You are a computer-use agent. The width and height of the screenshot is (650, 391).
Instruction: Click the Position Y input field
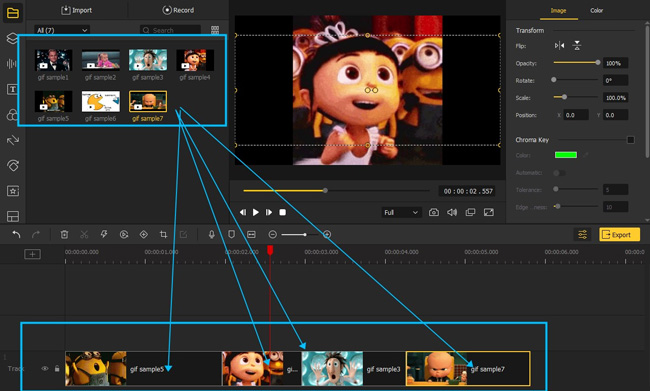pyautogui.click(x=615, y=115)
